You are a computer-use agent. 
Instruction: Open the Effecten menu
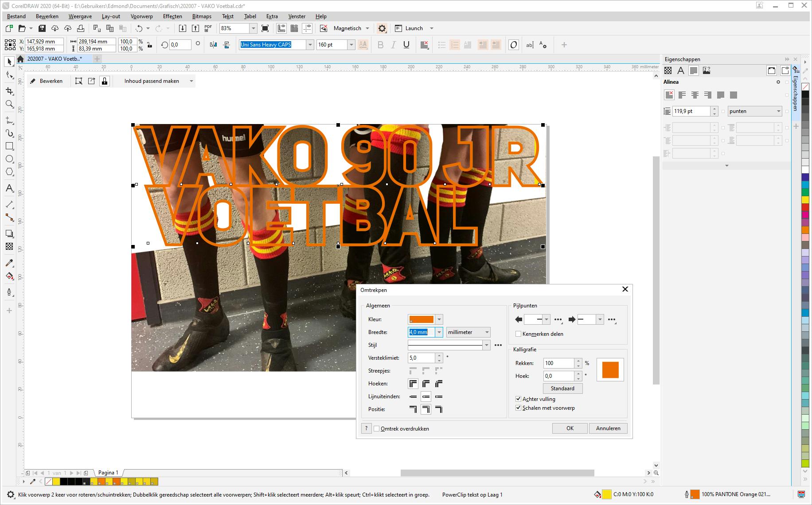tap(172, 16)
